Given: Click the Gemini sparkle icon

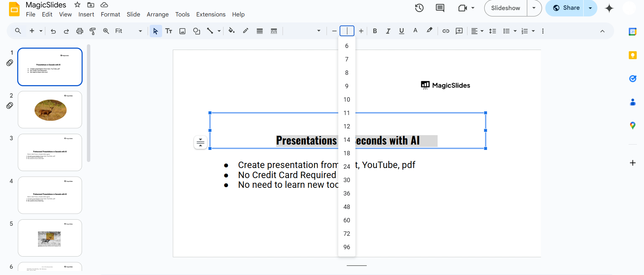Looking at the screenshot, I should [609, 8].
